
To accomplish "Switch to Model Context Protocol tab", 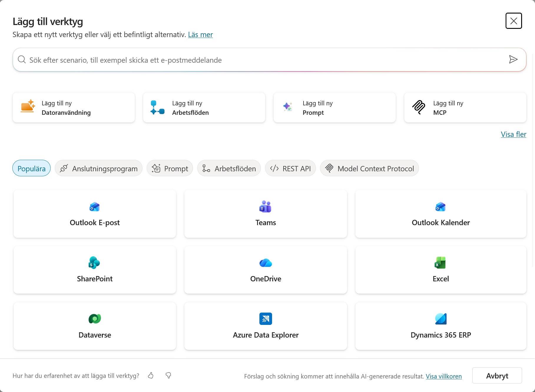I will [370, 168].
